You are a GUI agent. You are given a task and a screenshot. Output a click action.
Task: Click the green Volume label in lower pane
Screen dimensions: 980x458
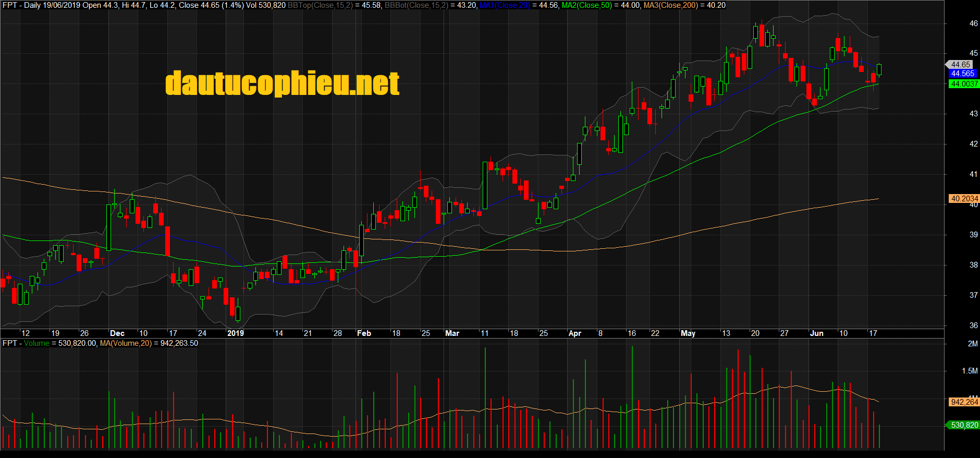click(36, 343)
